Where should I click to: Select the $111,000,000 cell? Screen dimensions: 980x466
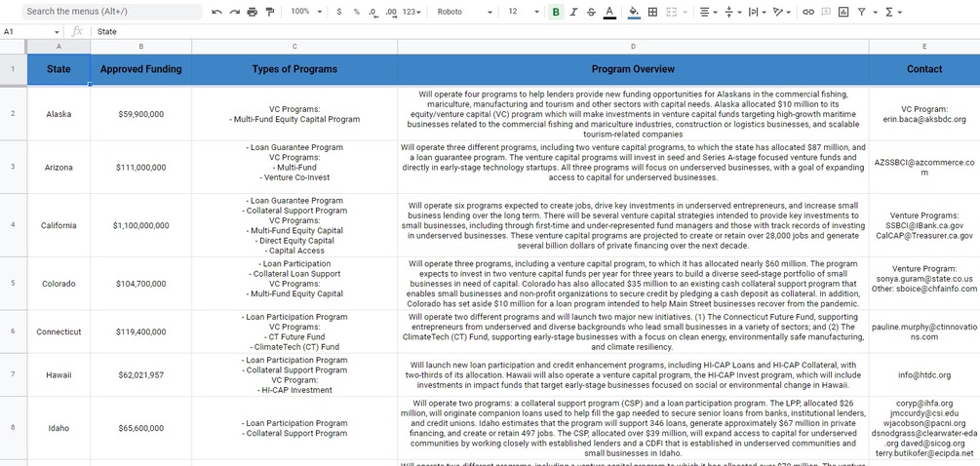pyautogui.click(x=141, y=168)
